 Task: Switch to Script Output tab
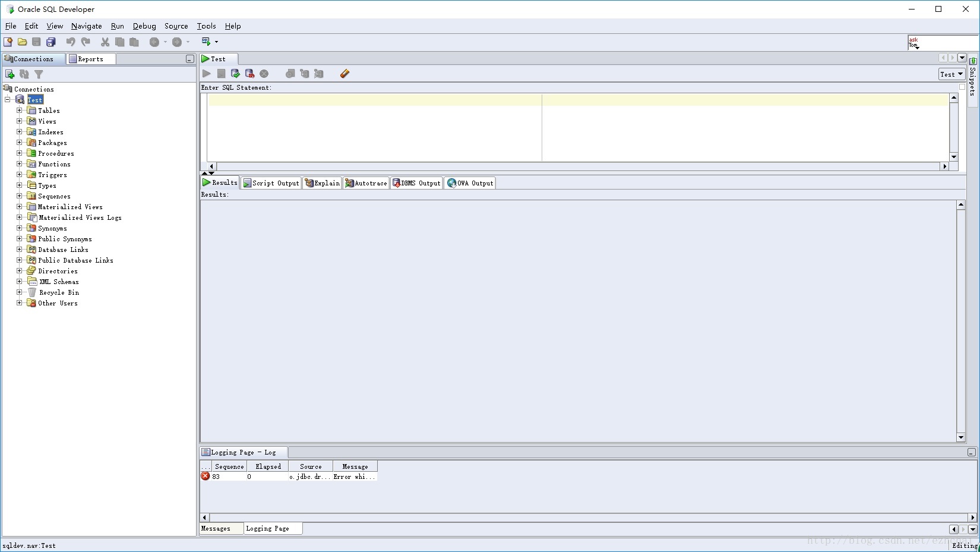click(x=271, y=183)
